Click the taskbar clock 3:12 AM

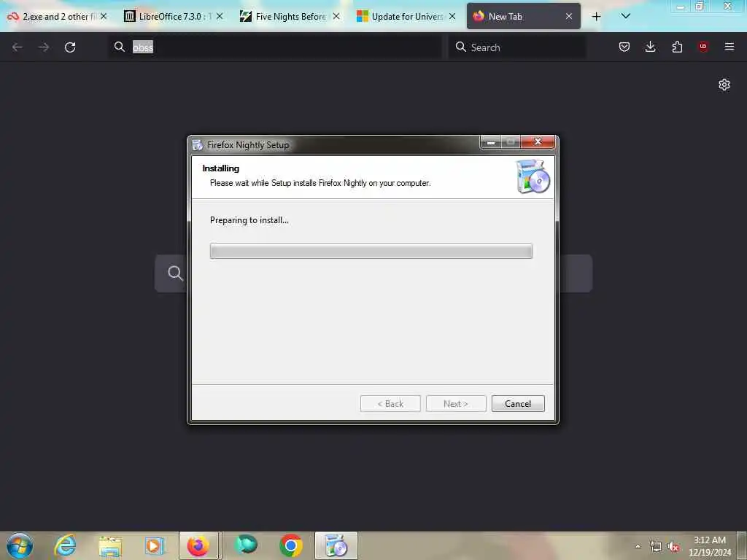pos(710,546)
